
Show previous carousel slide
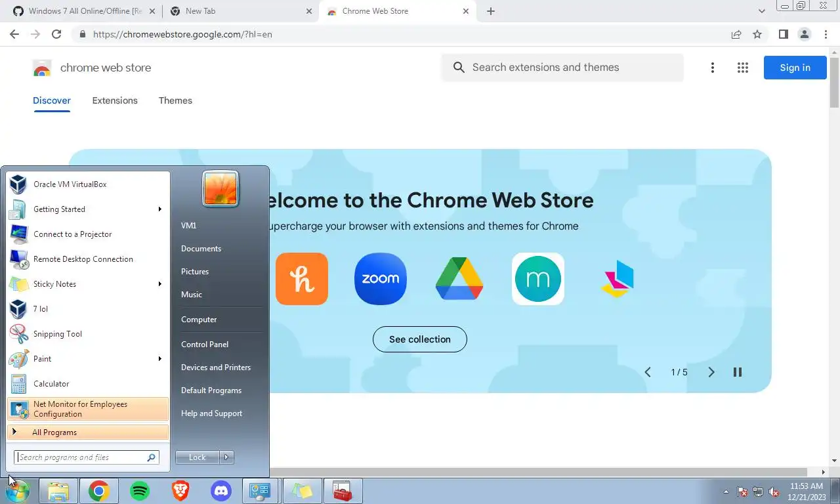pyautogui.click(x=648, y=372)
